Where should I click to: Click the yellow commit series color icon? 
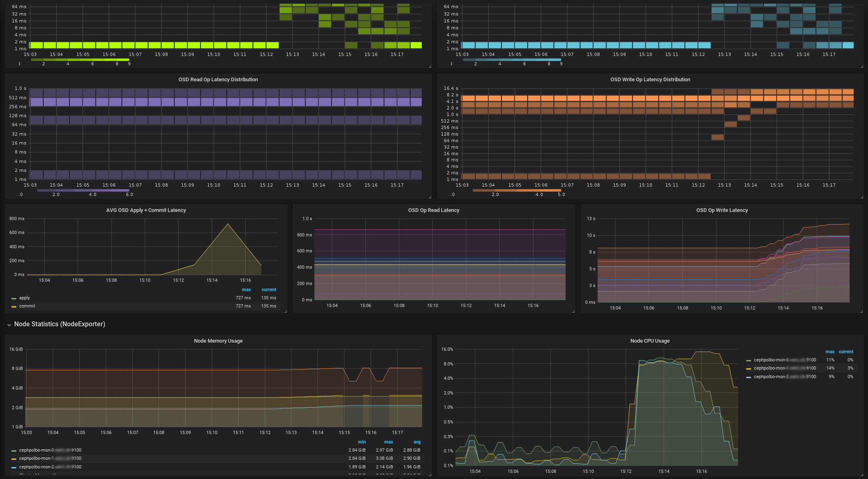(x=14, y=307)
